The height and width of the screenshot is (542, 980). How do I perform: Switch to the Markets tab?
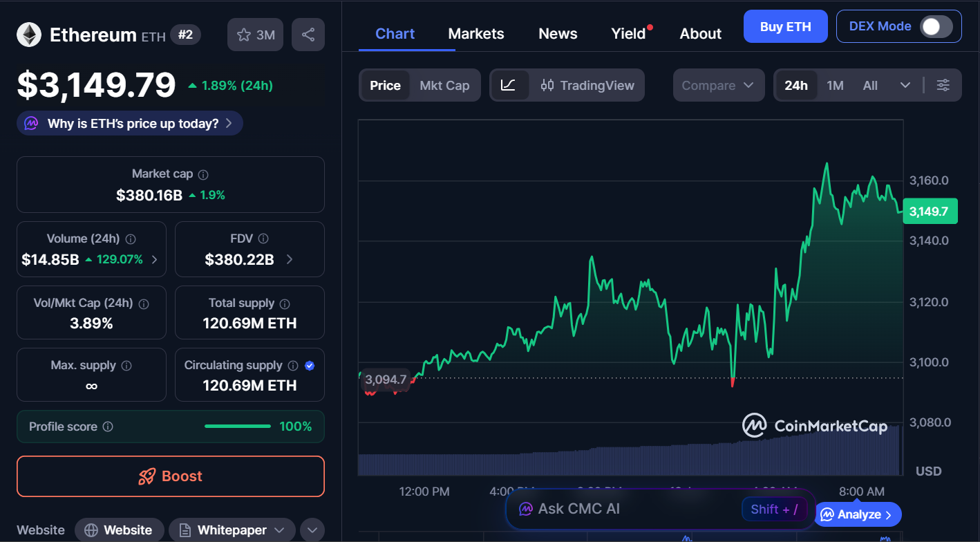475,33
